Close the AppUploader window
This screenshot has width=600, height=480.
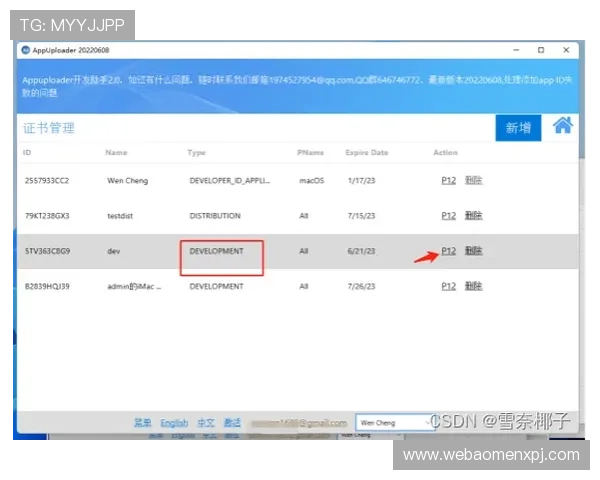point(566,50)
